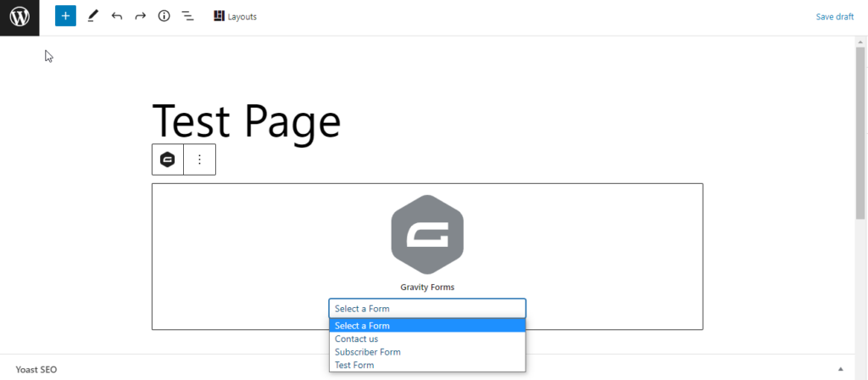Screen dimensions: 868x380
Task: Redo the last change
Action: pos(140,16)
